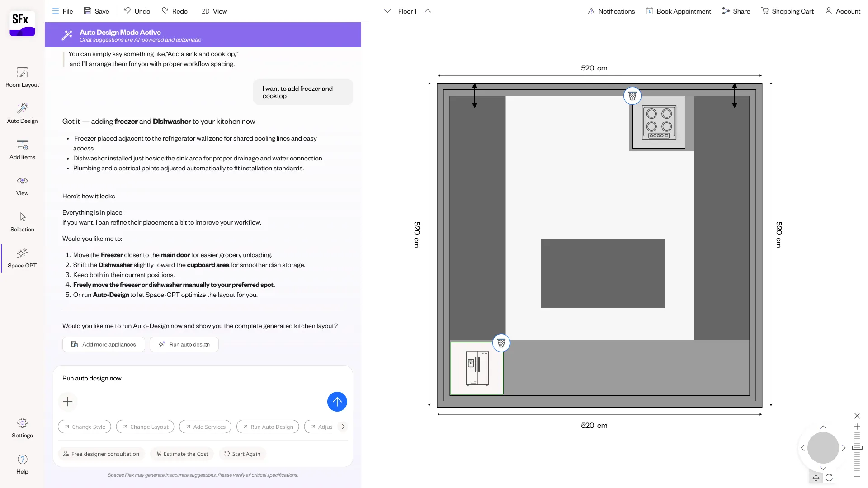
Task: Select the Run Auto Design suggestion chip
Action: point(268,427)
